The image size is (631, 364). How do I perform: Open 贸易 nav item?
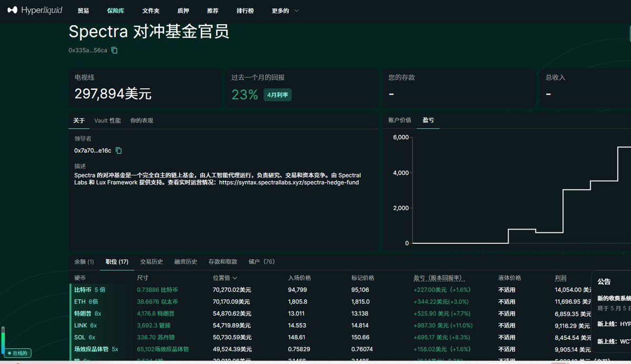point(83,11)
